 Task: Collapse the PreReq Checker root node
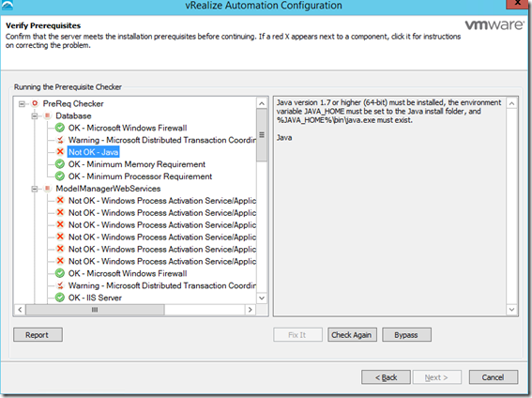[x=23, y=103]
